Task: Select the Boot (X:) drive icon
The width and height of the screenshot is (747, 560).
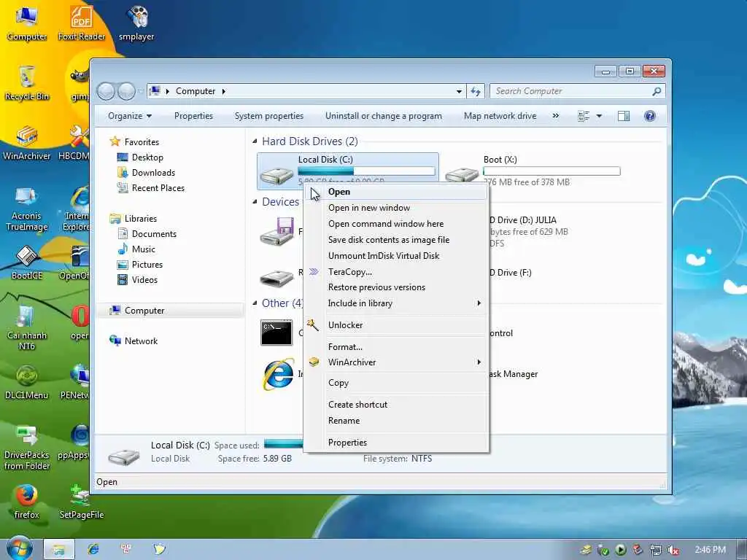Action: click(x=462, y=174)
